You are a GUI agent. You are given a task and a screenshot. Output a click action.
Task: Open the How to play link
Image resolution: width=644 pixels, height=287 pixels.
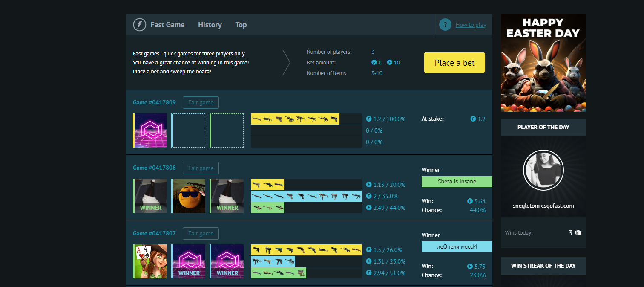click(471, 25)
